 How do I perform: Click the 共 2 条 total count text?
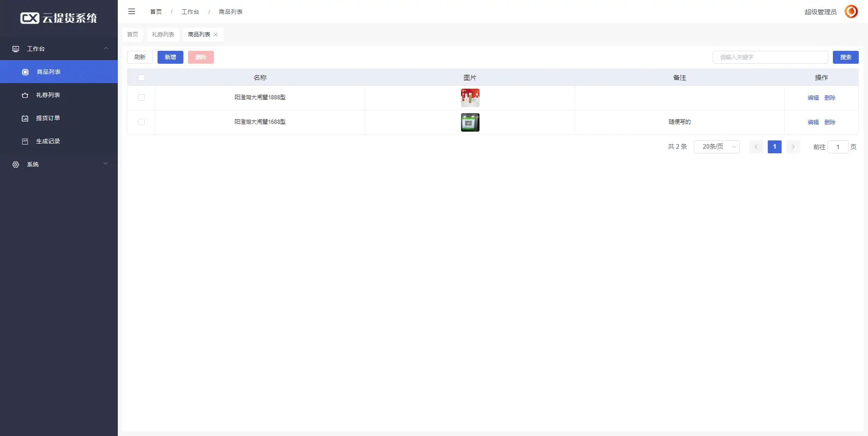[x=677, y=147]
